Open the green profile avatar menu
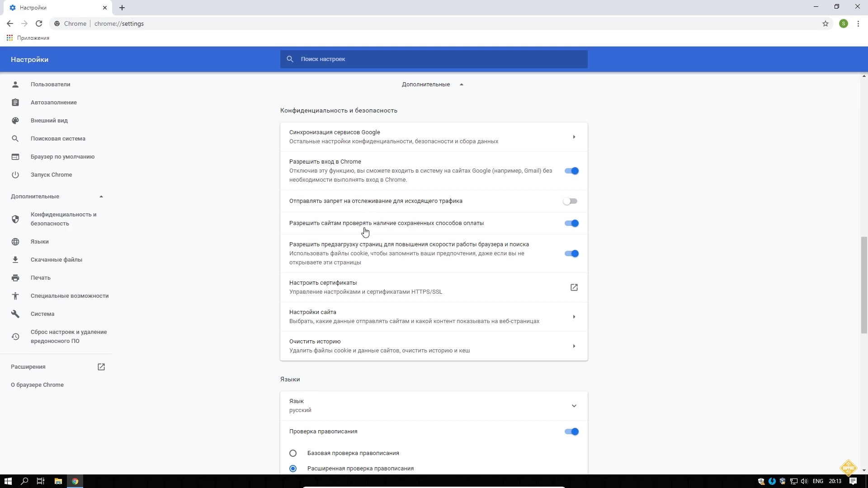Image resolution: width=868 pixels, height=488 pixels. coord(844,23)
